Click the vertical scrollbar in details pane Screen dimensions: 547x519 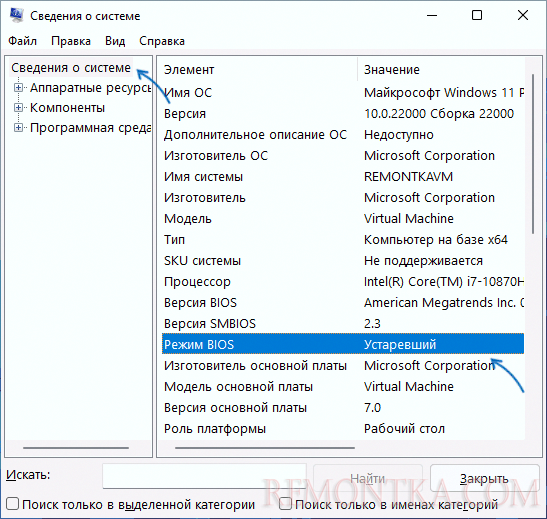coord(533,153)
